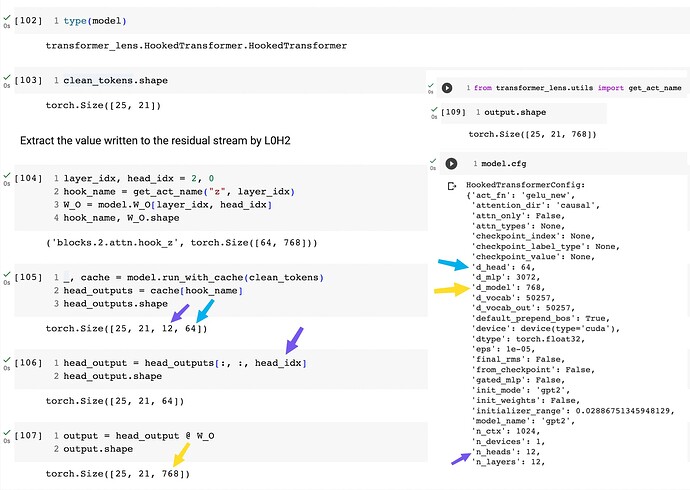Click execution checkmark beside cell 107
Viewport: 690px width, 490px height.
click(7, 433)
